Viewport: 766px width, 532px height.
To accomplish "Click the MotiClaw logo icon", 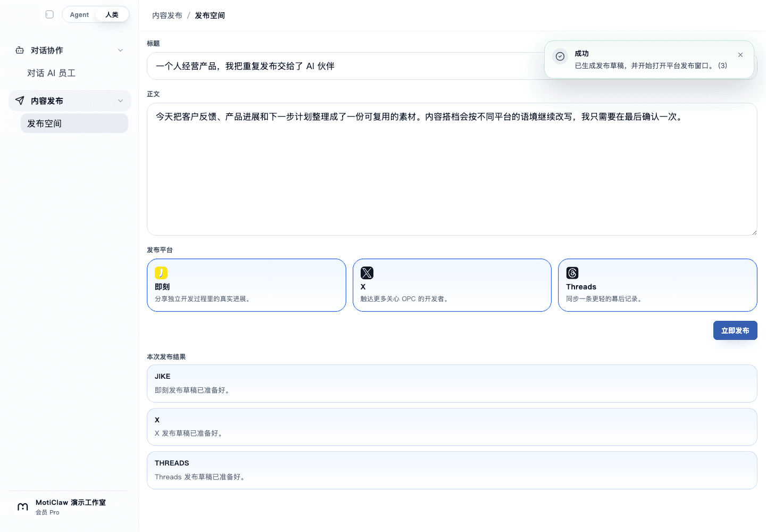I will click(x=23, y=507).
